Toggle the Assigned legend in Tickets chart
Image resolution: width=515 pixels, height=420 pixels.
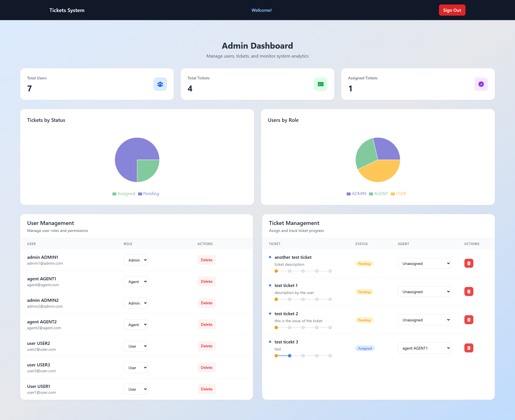124,194
